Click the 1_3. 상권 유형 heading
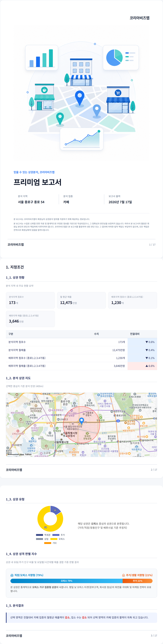 tap(15, 499)
